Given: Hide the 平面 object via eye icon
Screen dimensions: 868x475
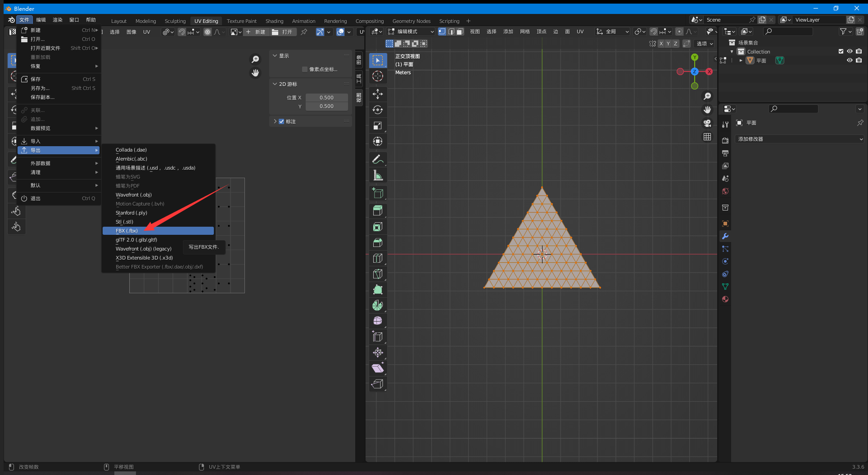Looking at the screenshot, I should coord(850,60).
